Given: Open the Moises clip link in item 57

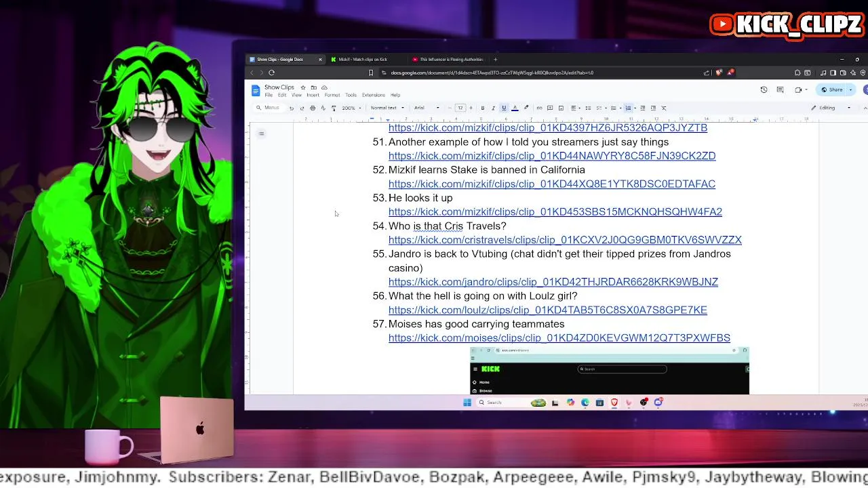Looking at the screenshot, I should coord(559,338).
